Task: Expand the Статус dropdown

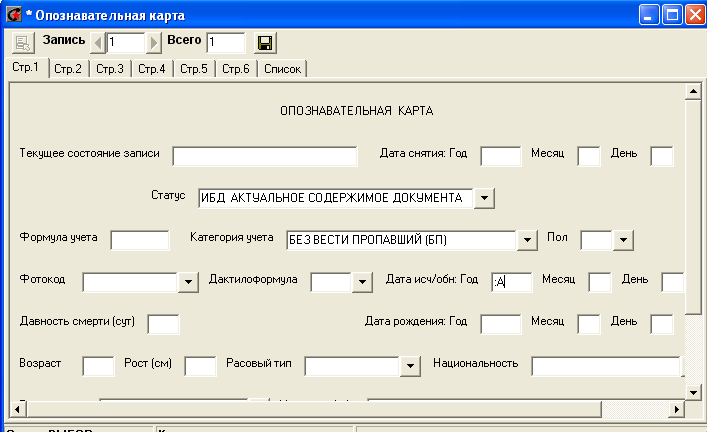Action: 484,198
